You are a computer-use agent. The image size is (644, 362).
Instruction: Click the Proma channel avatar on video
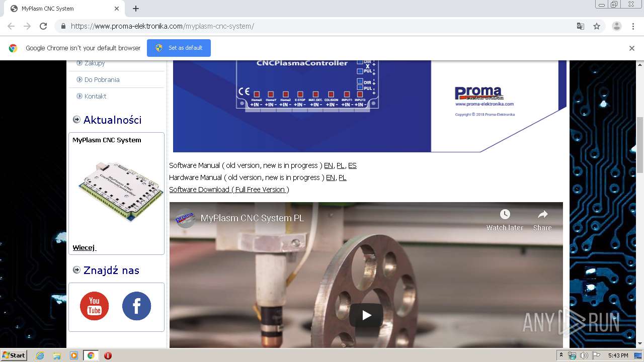tap(185, 218)
